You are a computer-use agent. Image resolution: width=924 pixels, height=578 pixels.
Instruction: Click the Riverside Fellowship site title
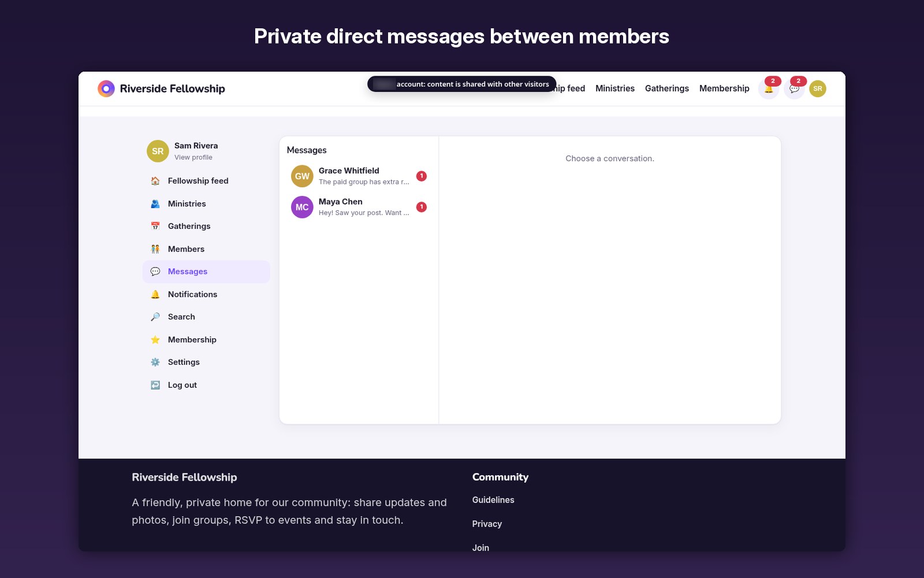pyautogui.click(x=173, y=88)
